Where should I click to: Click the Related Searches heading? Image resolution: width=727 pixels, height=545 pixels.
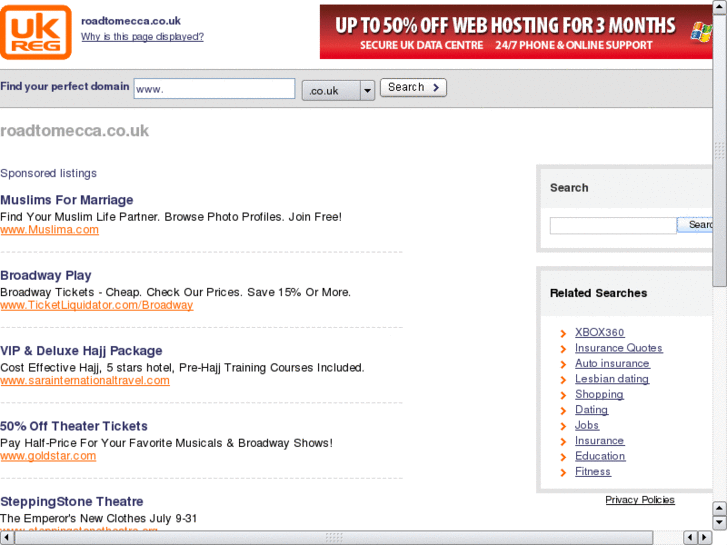pyautogui.click(x=598, y=293)
